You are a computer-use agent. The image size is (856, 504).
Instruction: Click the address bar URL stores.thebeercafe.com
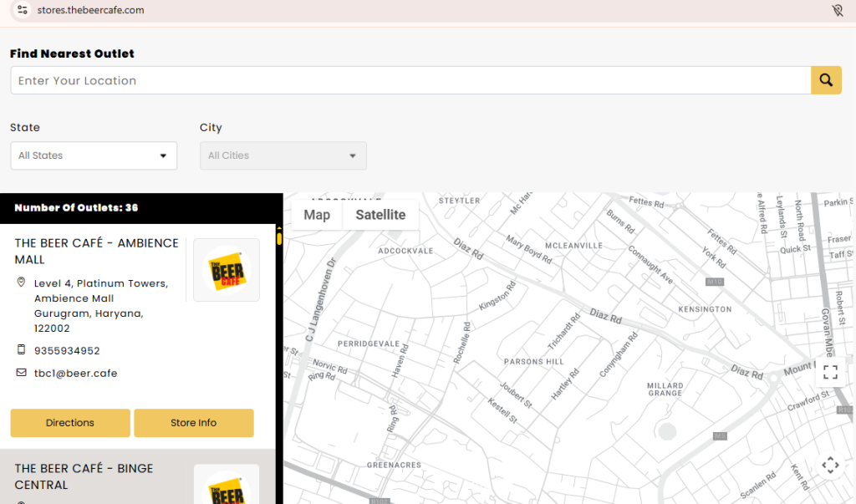point(90,10)
